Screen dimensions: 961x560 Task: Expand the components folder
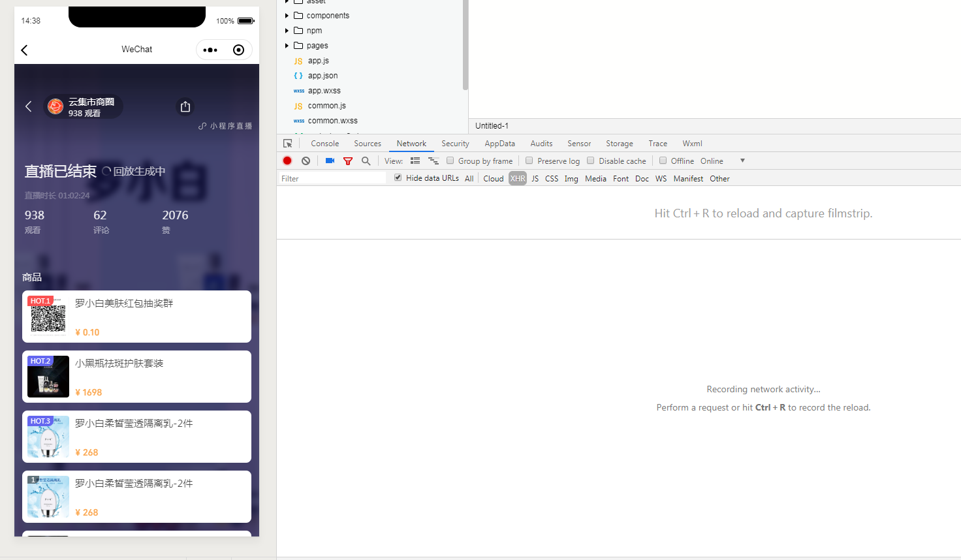287,16
